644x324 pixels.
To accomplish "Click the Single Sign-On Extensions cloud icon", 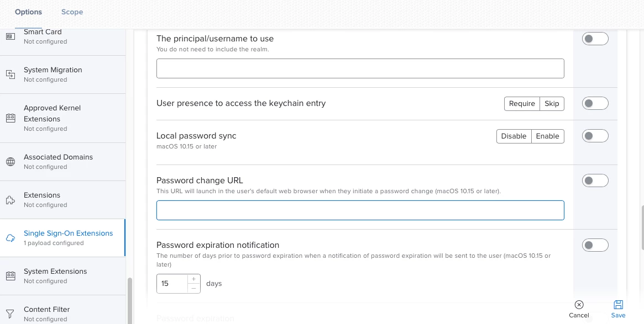I will tap(10, 238).
